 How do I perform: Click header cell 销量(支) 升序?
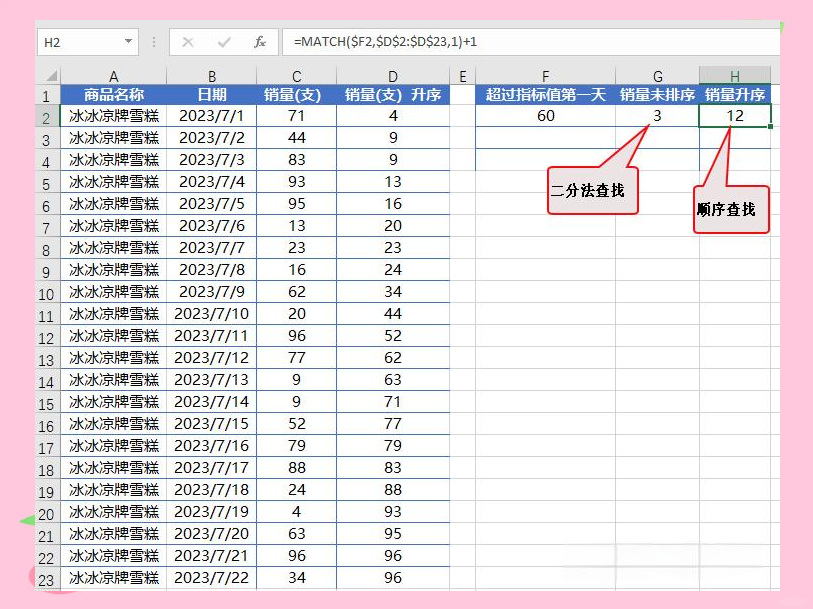[393, 95]
